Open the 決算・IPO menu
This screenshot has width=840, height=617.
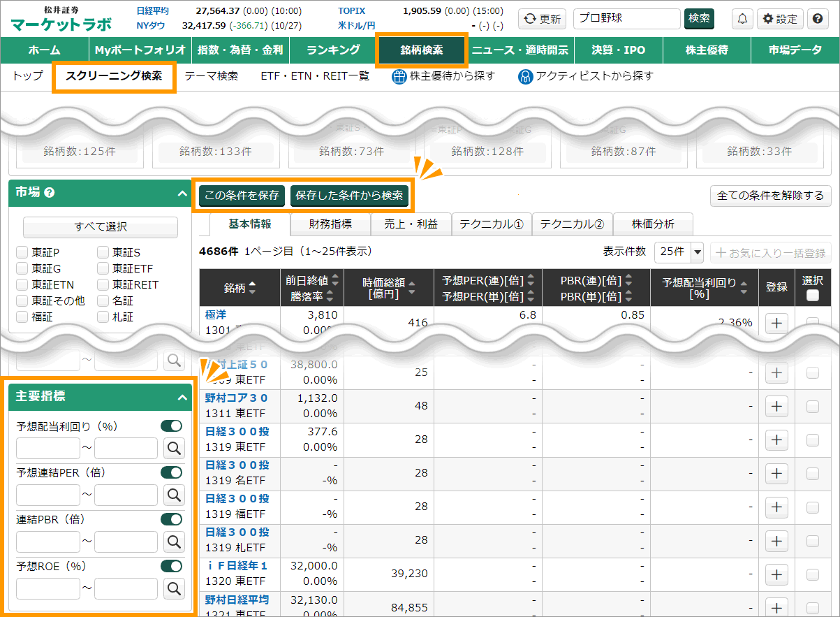(x=619, y=50)
